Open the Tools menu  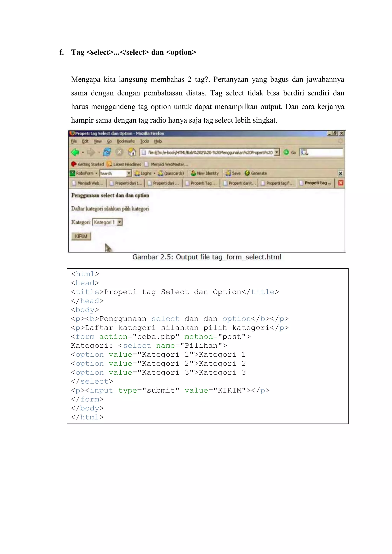[x=144, y=141]
